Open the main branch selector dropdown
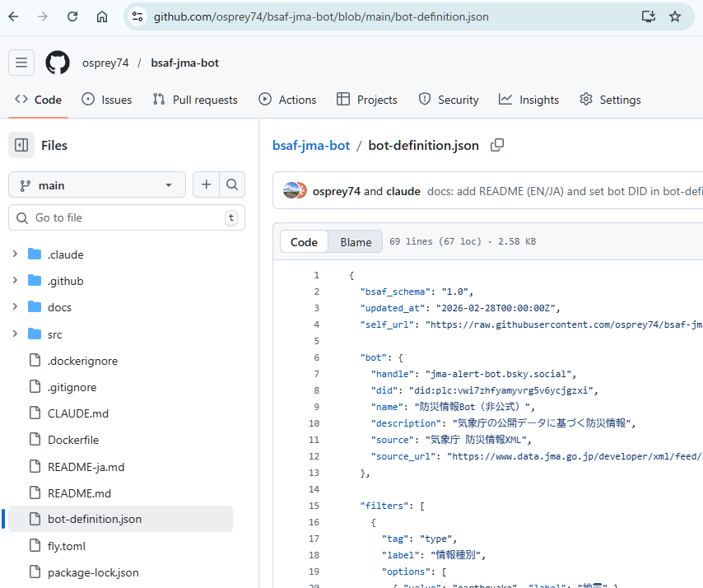The image size is (703, 588). click(96, 184)
